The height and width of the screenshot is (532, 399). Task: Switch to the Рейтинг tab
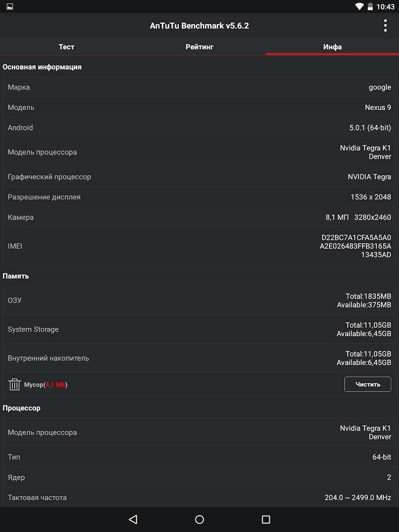tap(199, 47)
